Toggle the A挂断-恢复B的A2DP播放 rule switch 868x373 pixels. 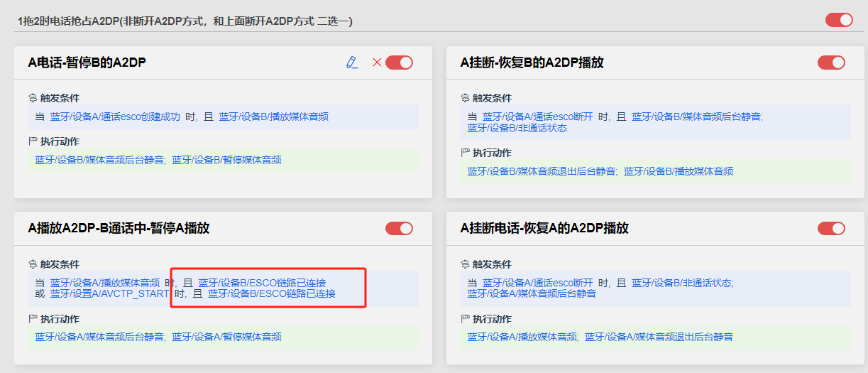click(831, 63)
